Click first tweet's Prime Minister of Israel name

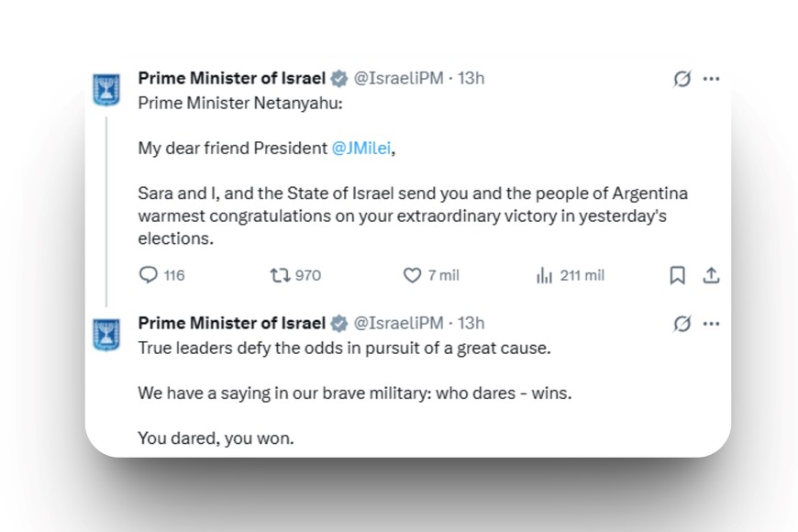click(231, 78)
